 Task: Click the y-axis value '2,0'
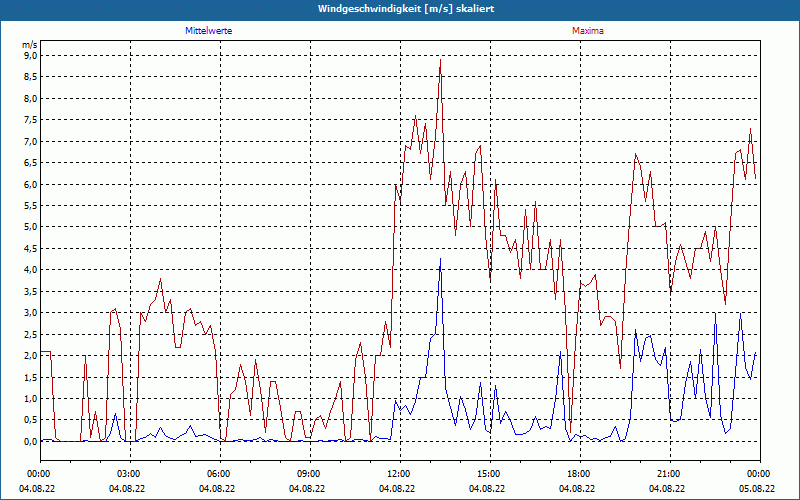click(x=31, y=355)
